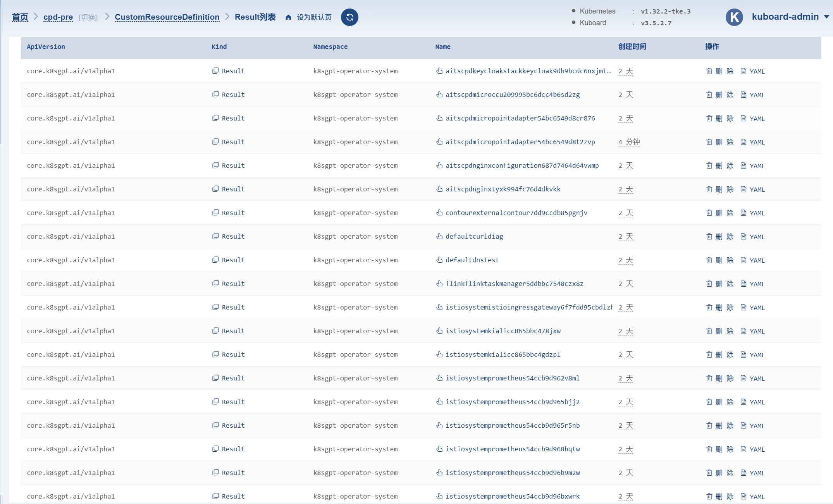Open the 首页 breadcrumb link

tap(20, 17)
